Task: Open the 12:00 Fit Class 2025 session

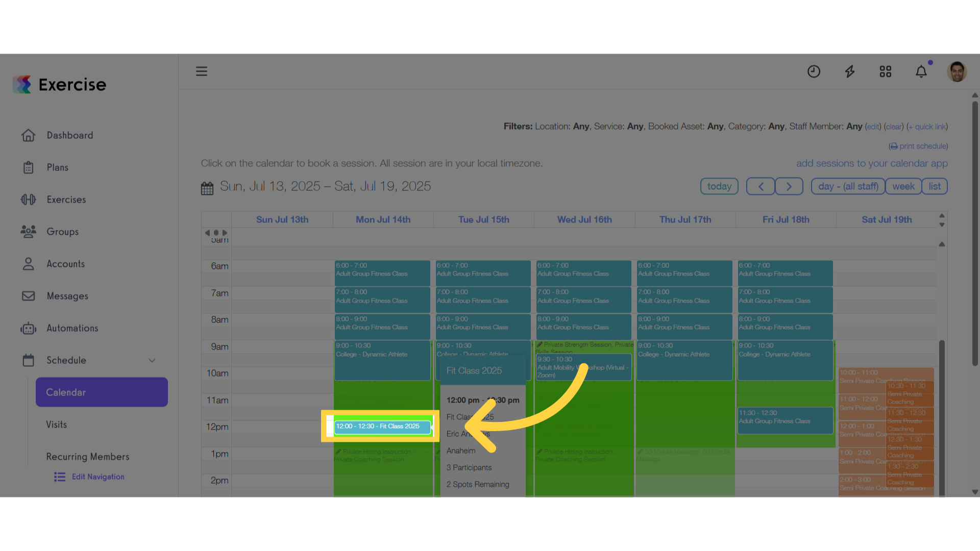Action: click(382, 427)
